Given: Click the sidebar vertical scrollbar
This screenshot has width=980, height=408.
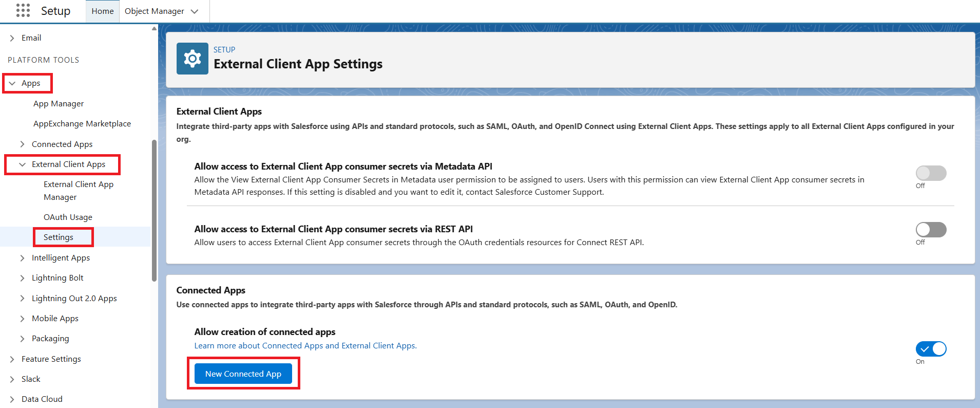Looking at the screenshot, I should tap(154, 211).
